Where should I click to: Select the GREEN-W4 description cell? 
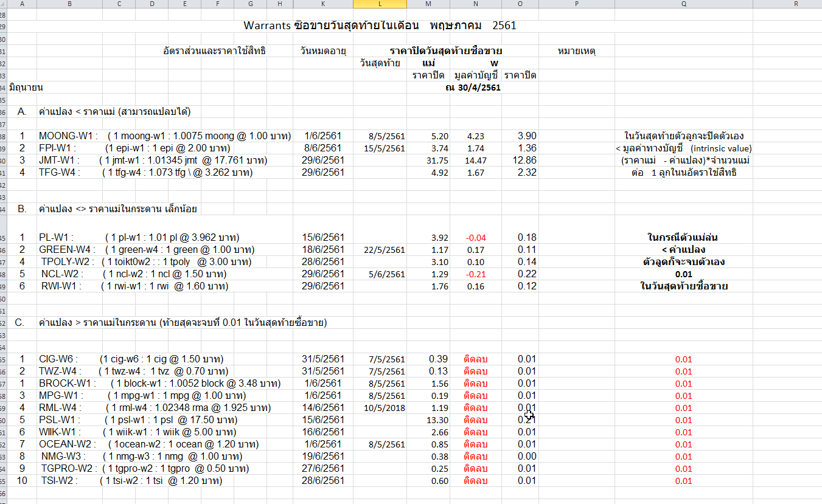pos(147,250)
